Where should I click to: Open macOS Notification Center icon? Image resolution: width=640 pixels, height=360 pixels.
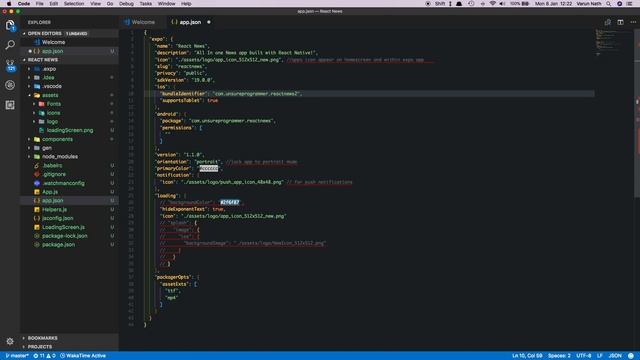pyautogui.click(x=630, y=4)
